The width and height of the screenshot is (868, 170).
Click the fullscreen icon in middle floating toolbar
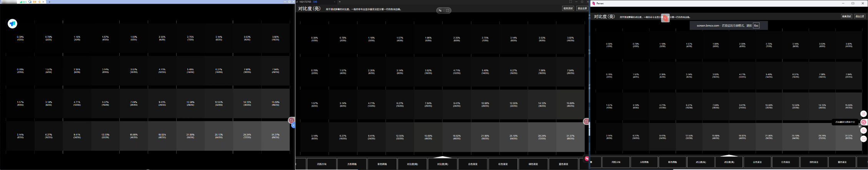point(447,10)
